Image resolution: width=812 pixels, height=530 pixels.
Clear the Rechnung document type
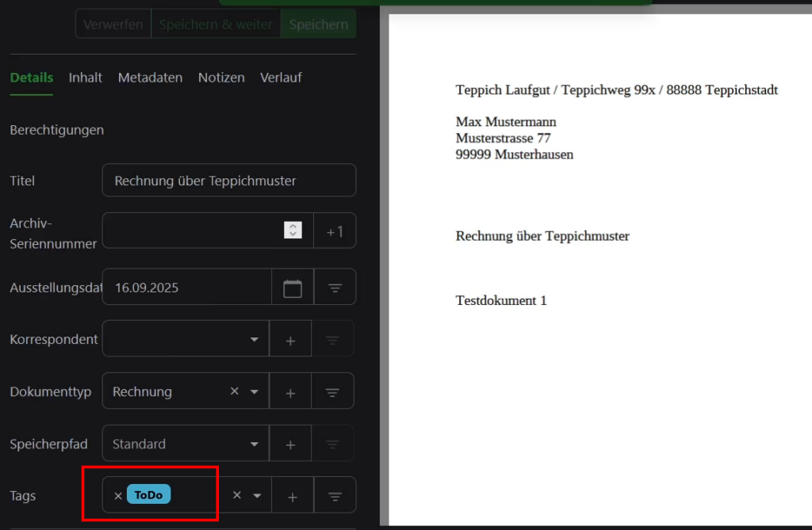235,391
